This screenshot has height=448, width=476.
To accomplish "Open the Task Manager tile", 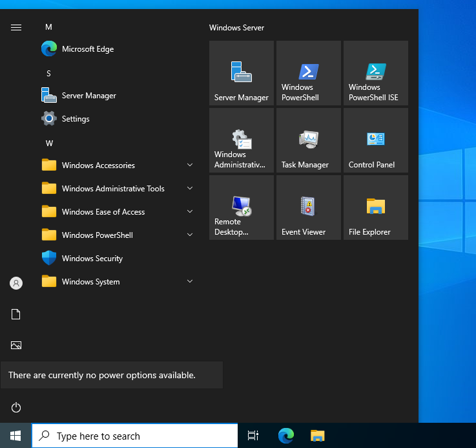I will (309, 140).
